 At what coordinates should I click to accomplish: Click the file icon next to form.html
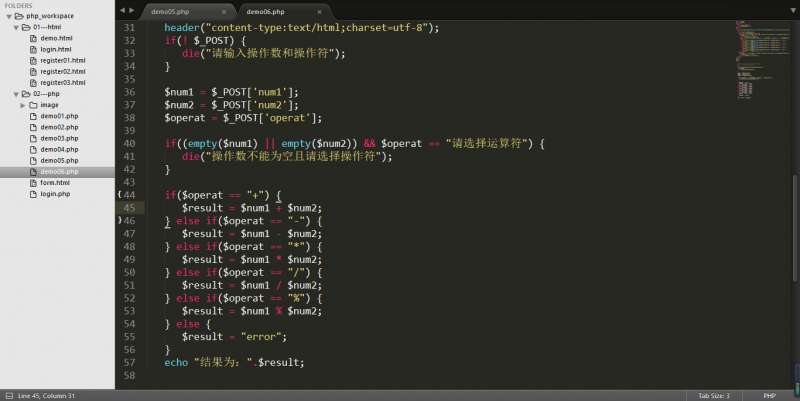[33, 182]
